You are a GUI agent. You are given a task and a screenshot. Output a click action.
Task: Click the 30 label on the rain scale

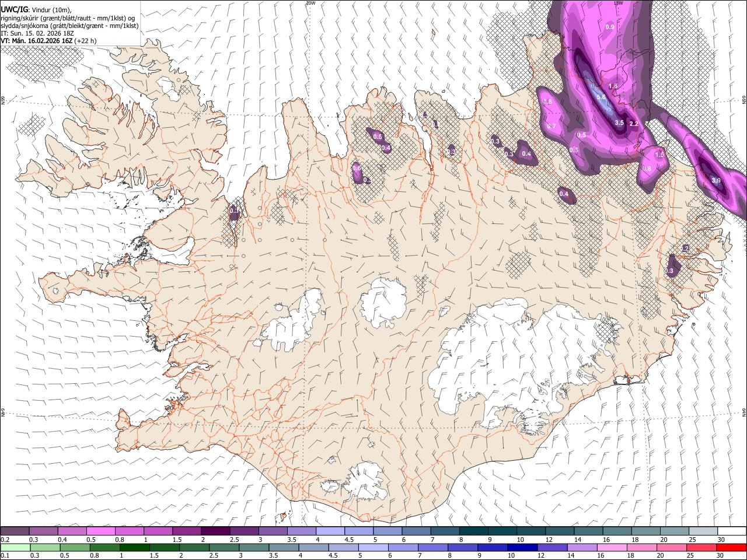click(720, 555)
